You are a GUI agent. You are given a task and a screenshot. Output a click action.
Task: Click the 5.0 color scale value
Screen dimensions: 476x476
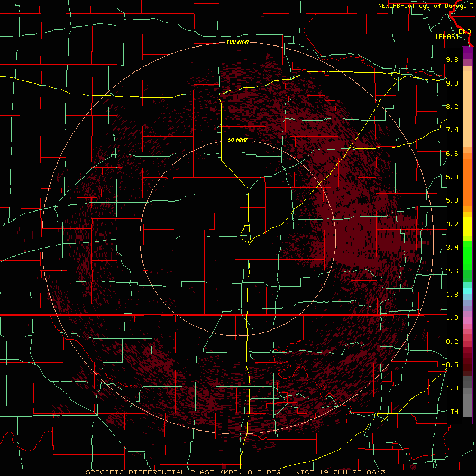(x=452, y=200)
